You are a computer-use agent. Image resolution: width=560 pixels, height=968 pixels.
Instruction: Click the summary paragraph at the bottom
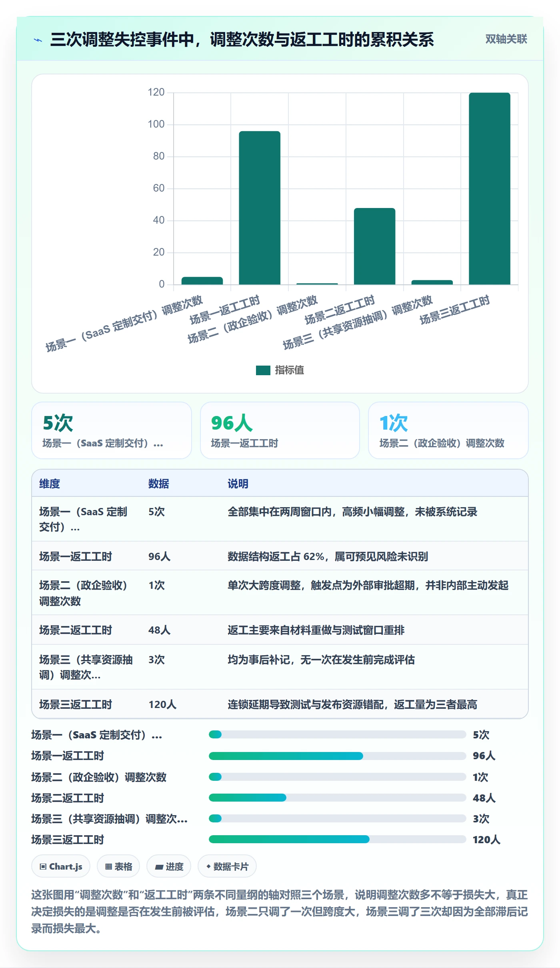pos(280,911)
